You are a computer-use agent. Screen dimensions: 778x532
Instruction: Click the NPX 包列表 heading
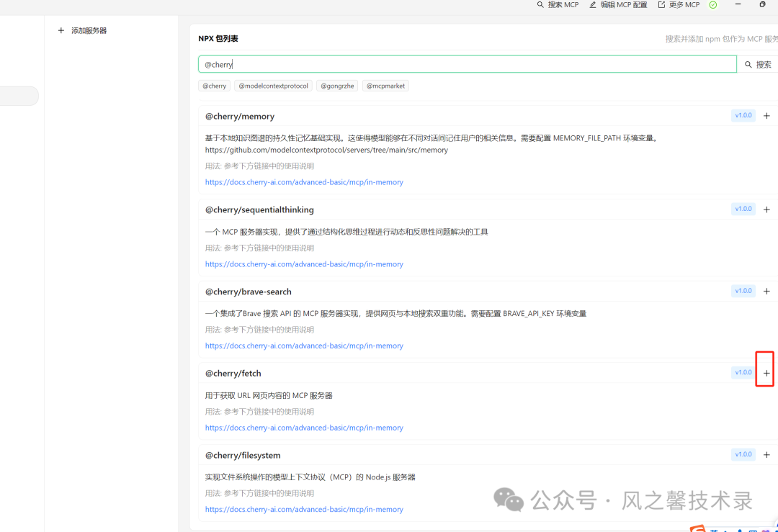click(218, 39)
